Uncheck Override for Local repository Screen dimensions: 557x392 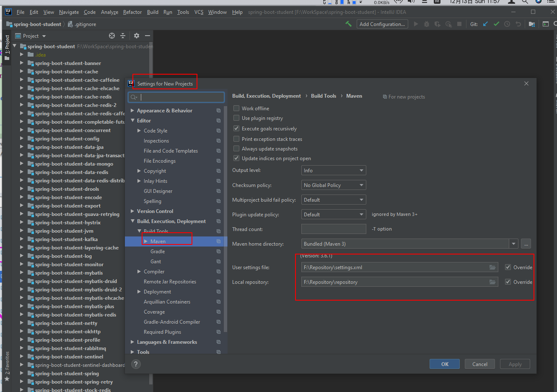click(x=508, y=282)
